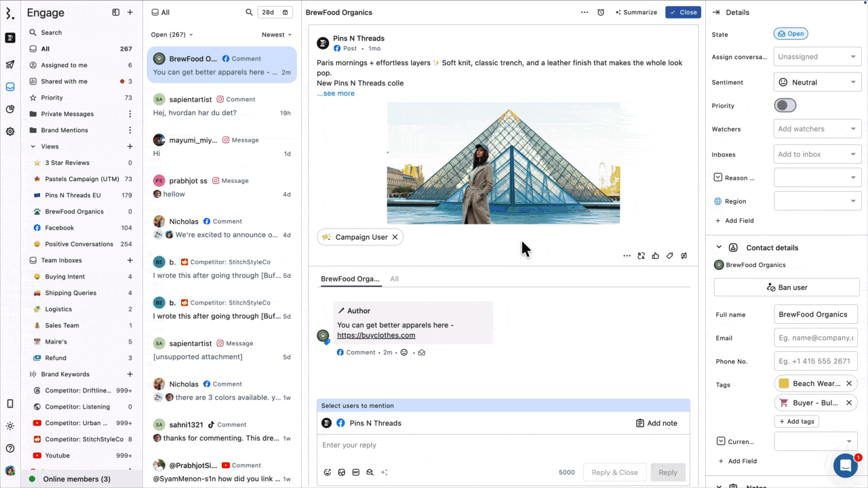868x488 pixels.
Task: Tag the post using the tag icon
Action: (x=669, y=256)
